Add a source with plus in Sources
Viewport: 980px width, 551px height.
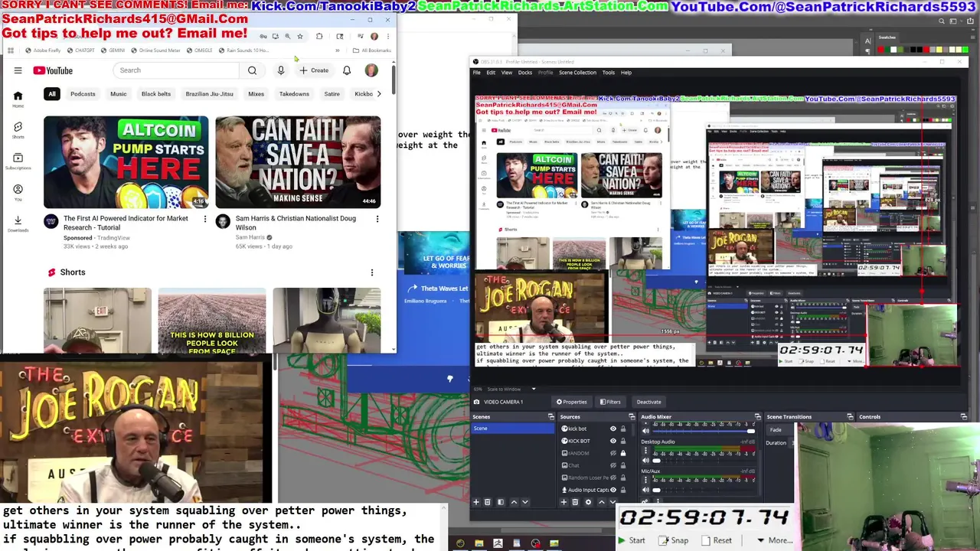(564, 502)
